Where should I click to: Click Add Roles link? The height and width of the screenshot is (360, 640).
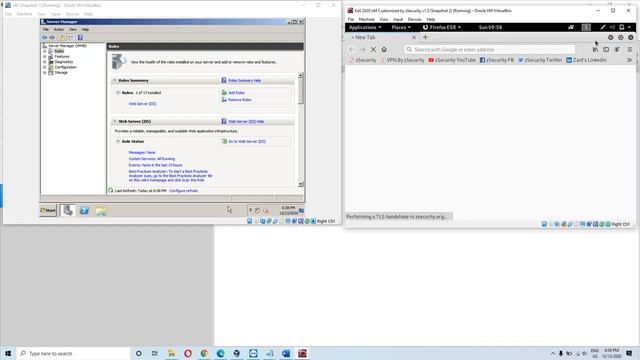point(236,93)
